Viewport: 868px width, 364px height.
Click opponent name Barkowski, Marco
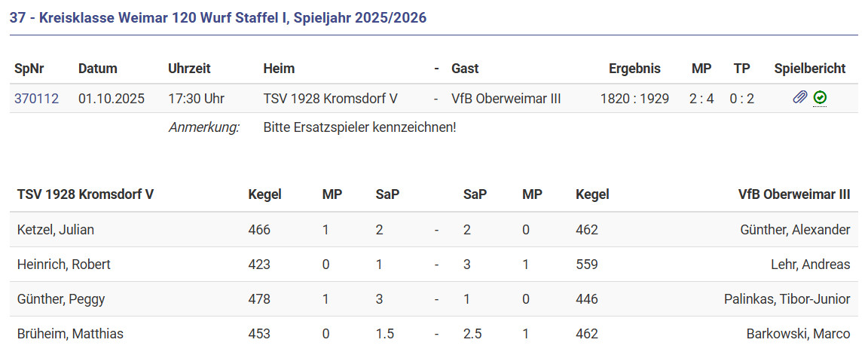pyautogui.click(x=798, y=334)
